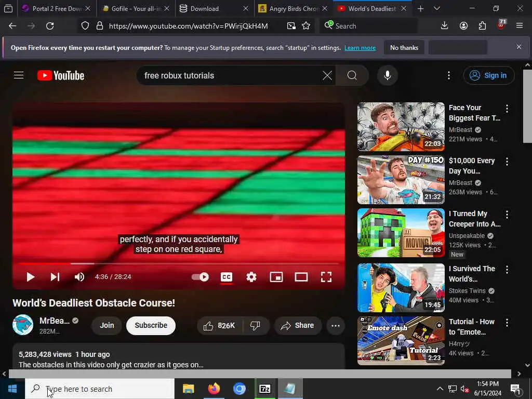The width and height of the screenshot is (532, 399).
Task: Open Firefox account icon
Action: click(463, 26)
